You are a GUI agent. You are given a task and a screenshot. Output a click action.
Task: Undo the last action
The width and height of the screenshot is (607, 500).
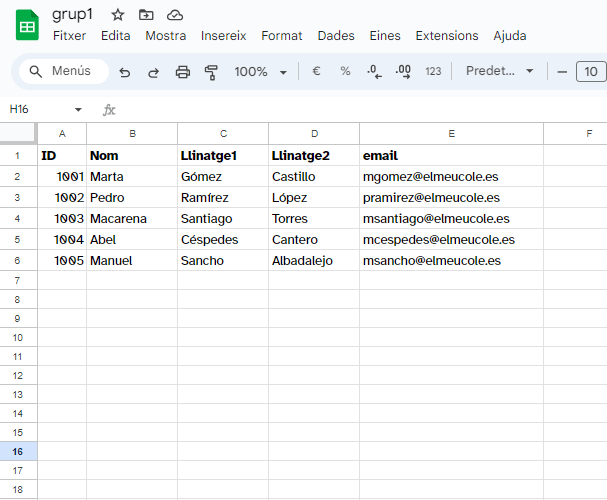(x=125, y=72)
